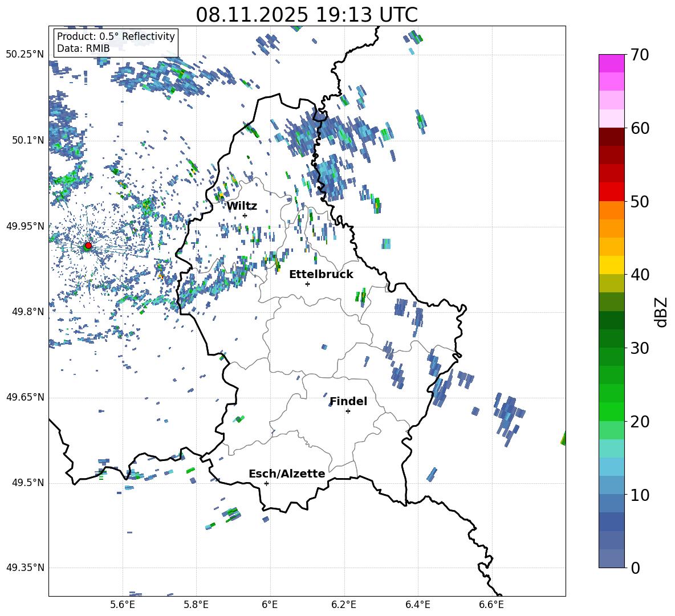Click the Product 0.5° Reflectivity info box
Viewport: 675px width, 616px height.
[116, 43]
